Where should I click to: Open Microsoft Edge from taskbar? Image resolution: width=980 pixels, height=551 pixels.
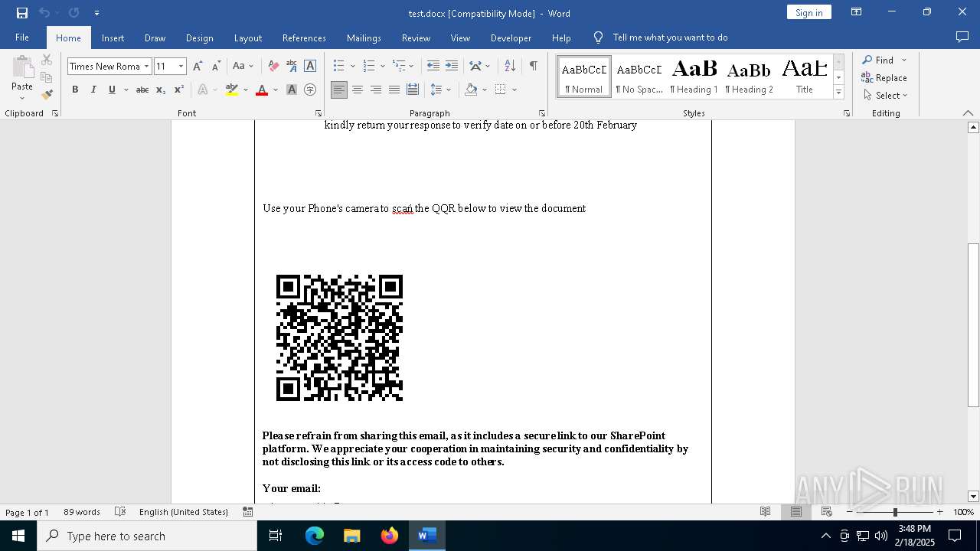tap(315, 536)
